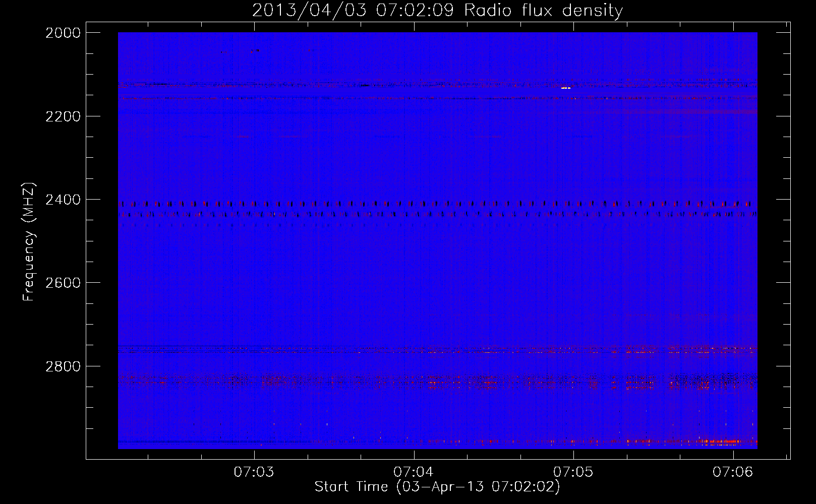816x504 pixels.
Task: Click the 2200 frequency tick label
Action: pos(63,116)
